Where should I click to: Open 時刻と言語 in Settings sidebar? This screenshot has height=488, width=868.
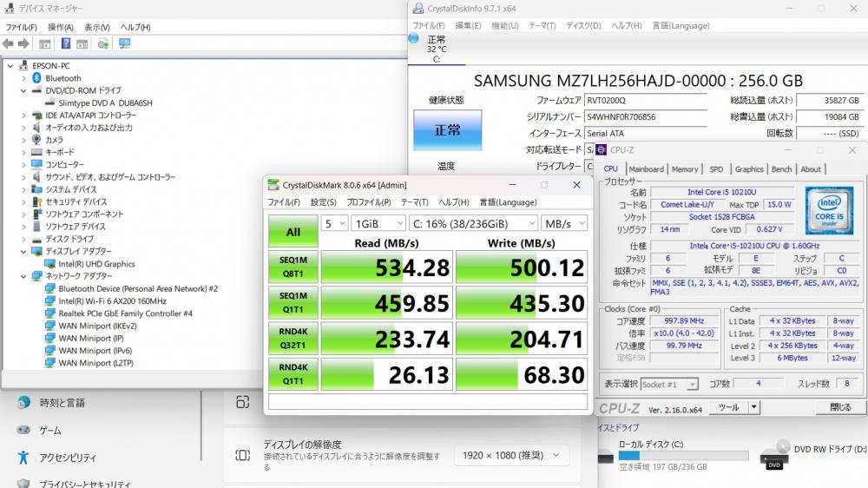(x=62, y=403)
